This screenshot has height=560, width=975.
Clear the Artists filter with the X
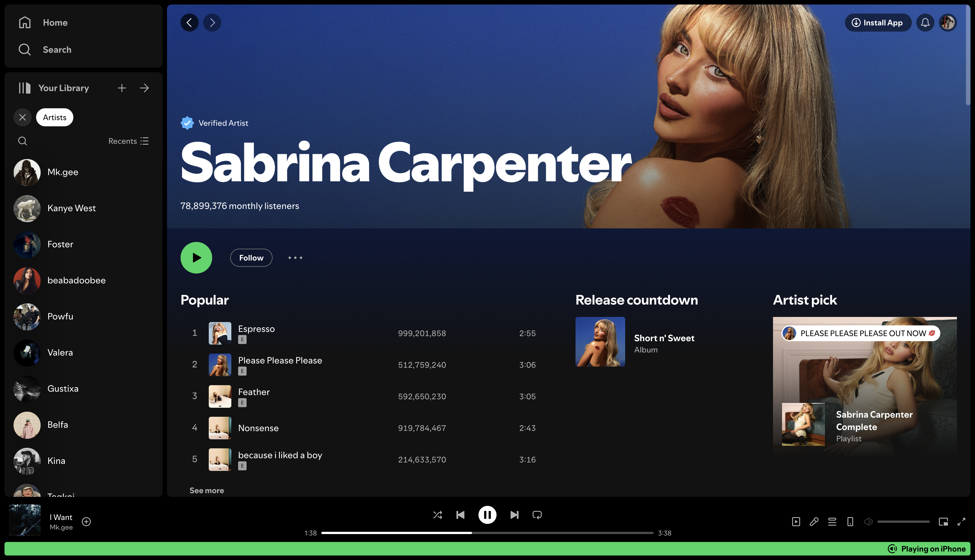click(23, 117)
